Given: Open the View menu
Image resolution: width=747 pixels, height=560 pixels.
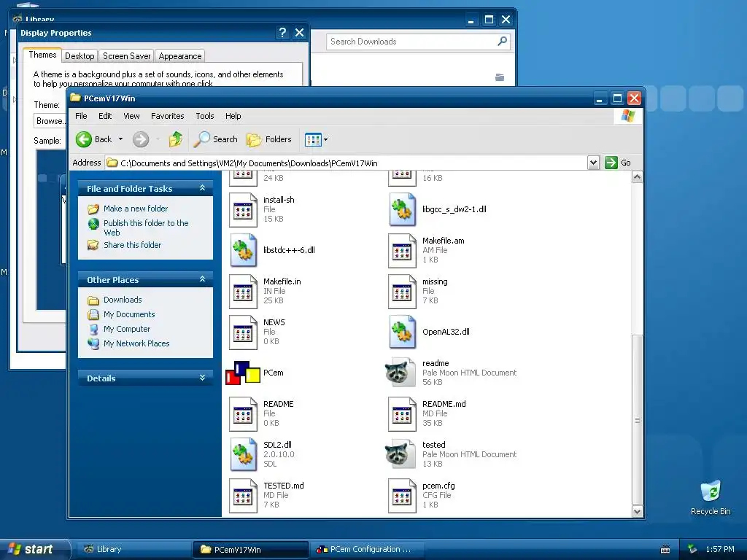Looking at the screenshot, I should tap(131, 116).
